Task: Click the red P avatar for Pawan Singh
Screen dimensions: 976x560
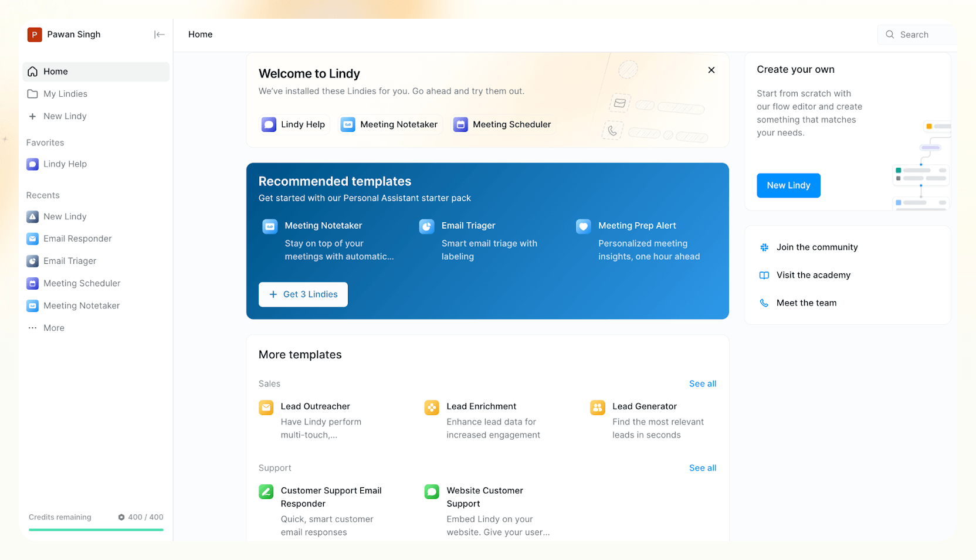Action: click(x=35, y=35)
